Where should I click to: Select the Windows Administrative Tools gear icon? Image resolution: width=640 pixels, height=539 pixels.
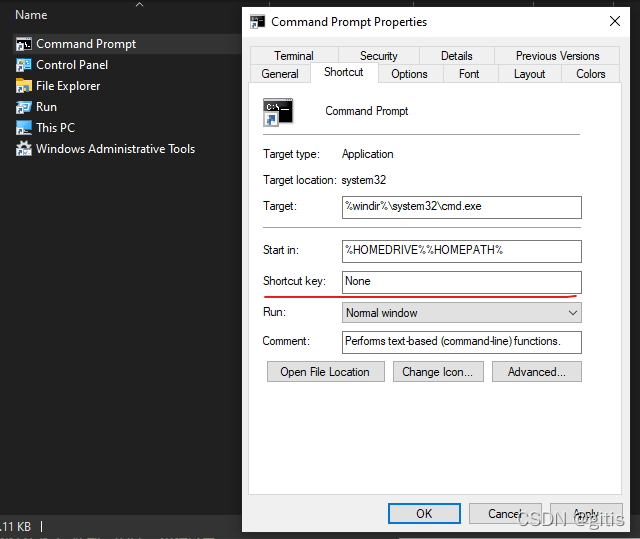point(24,149)
